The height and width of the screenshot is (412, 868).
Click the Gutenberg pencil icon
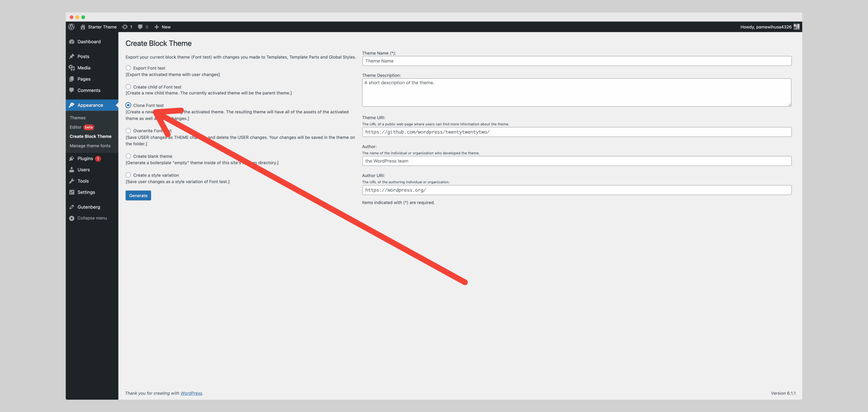72,207
